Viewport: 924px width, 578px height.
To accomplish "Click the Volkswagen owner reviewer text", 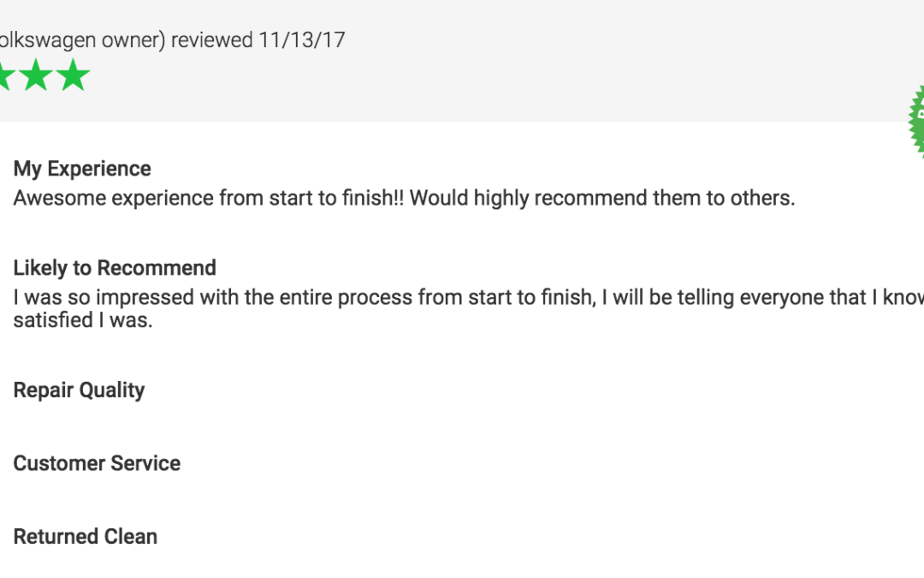I will (82, 40).
